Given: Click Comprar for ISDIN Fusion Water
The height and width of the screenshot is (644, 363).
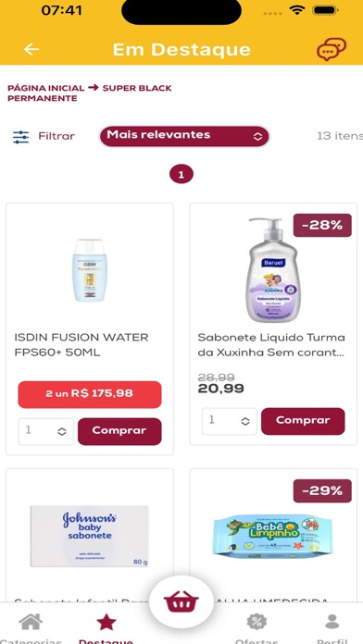Looking at the screenshot, I should (119, 431).
